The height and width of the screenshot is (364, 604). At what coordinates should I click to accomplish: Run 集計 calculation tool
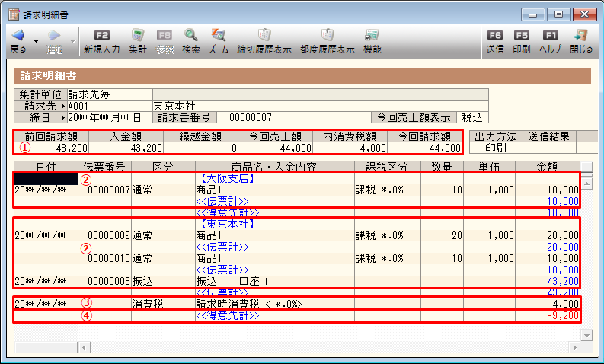coord(138,42)
